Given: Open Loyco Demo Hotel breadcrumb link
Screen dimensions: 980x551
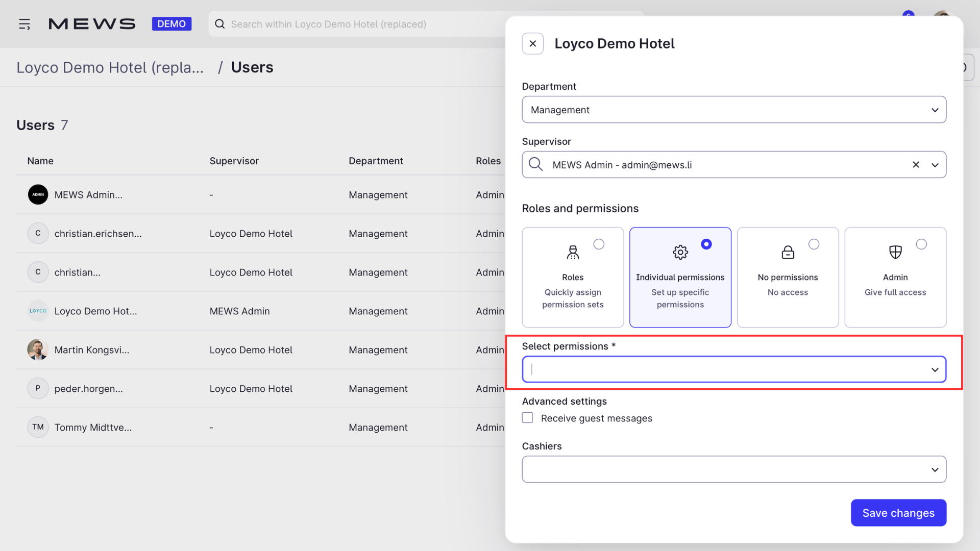Looking at the screenshot, I should click(110, 67).
